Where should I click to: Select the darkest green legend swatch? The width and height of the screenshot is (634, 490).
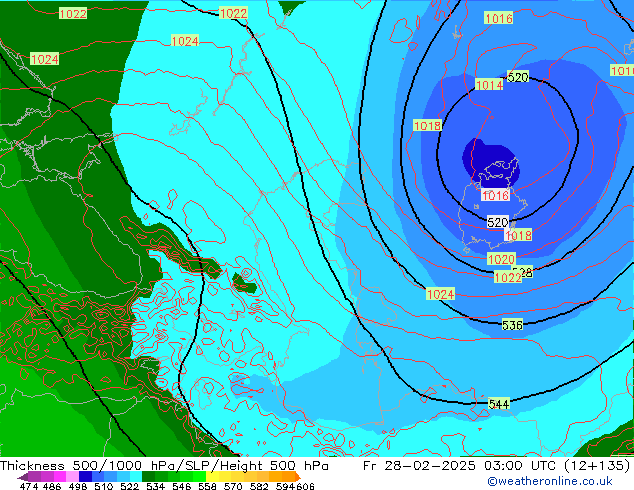pos(148,477)
